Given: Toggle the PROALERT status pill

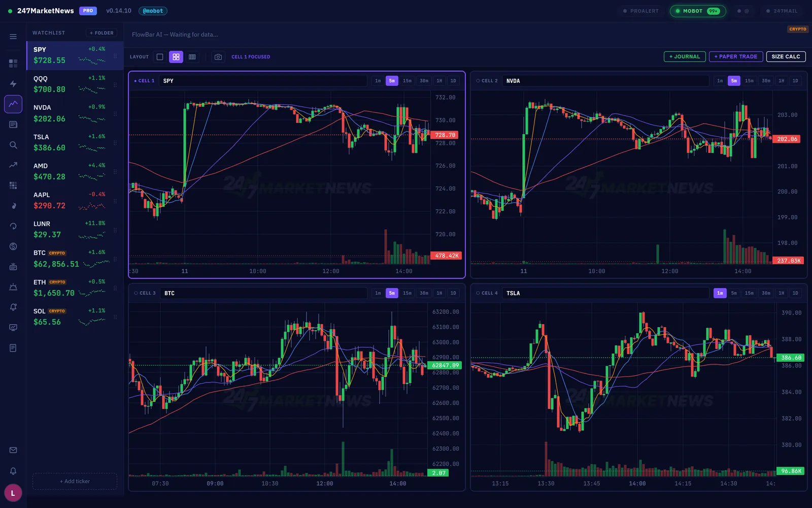Looking at the screenshot, I should point(641,11).
